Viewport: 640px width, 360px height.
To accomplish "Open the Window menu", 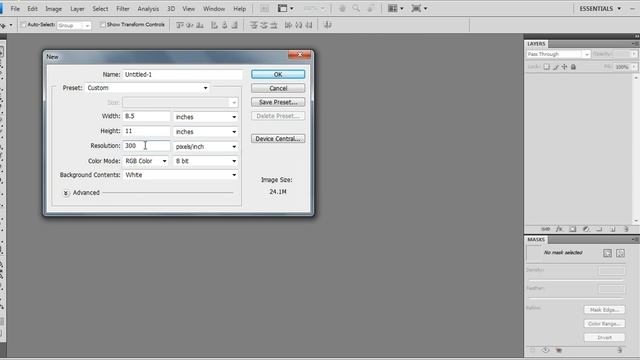I will 214,9.
